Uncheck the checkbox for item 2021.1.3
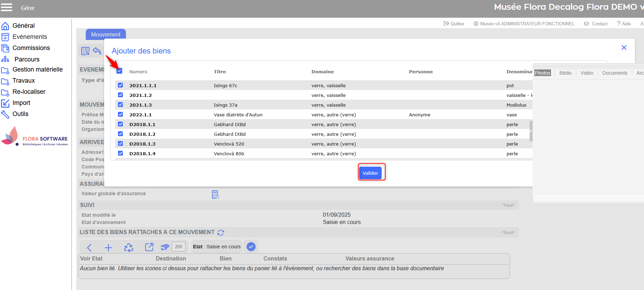Viewport: 644px width, 290px height. 120,105
